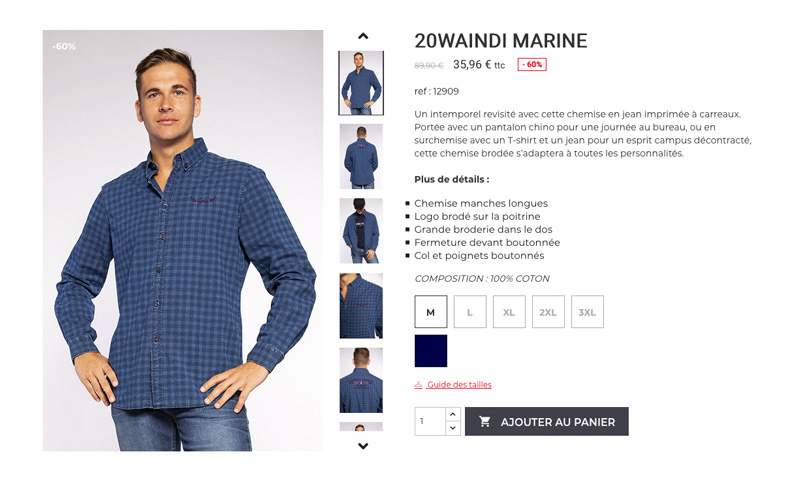Click the hanger icon beside Guide des tailles
Image resolution: width=800 pixels, height=480 pixels.
[x=418, y=385]
